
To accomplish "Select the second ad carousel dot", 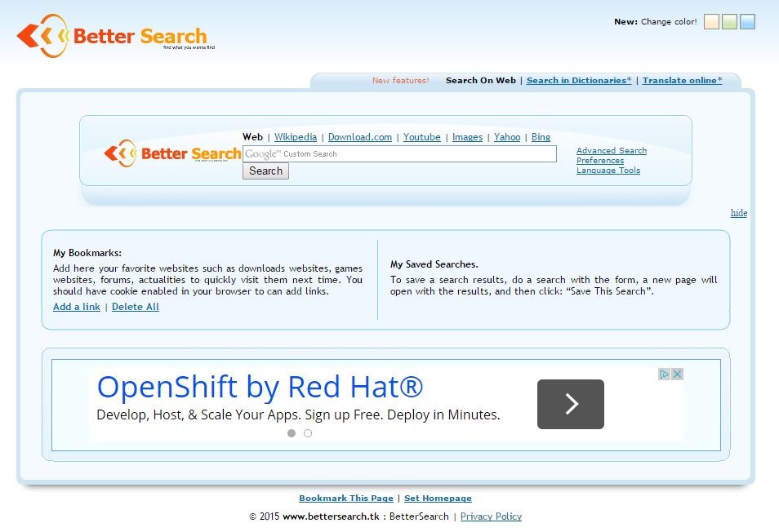I will pos(308,433).
